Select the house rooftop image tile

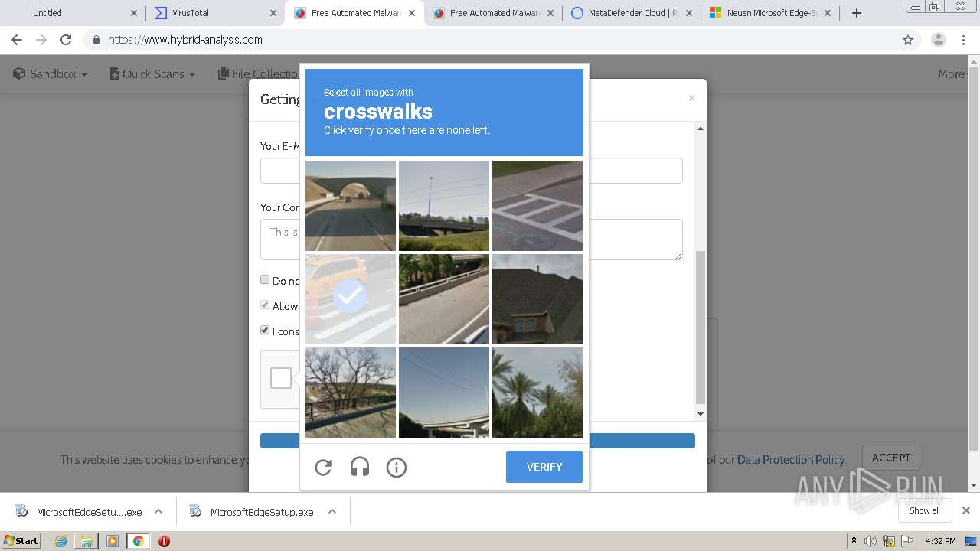point(537,299)
